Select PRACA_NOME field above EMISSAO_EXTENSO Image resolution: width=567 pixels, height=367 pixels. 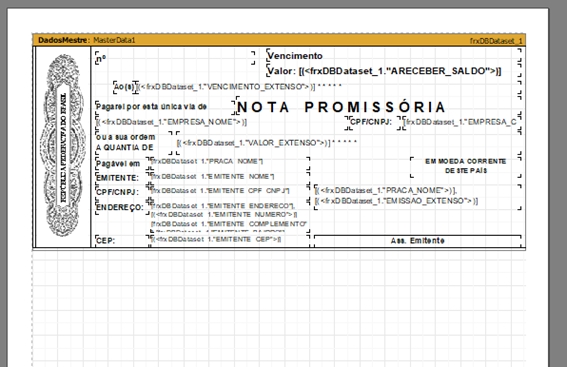pyautogui.click(x=386, y=190)
